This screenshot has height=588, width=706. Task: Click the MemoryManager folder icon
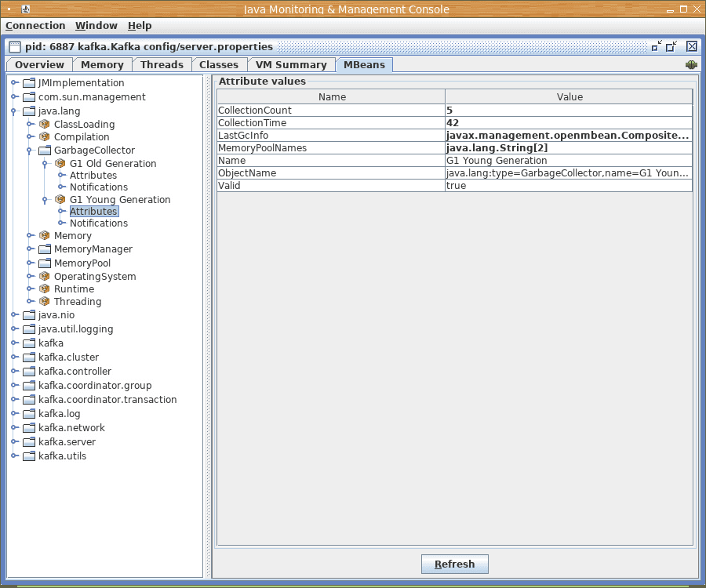pyautogui.click(x=45, y=249)
